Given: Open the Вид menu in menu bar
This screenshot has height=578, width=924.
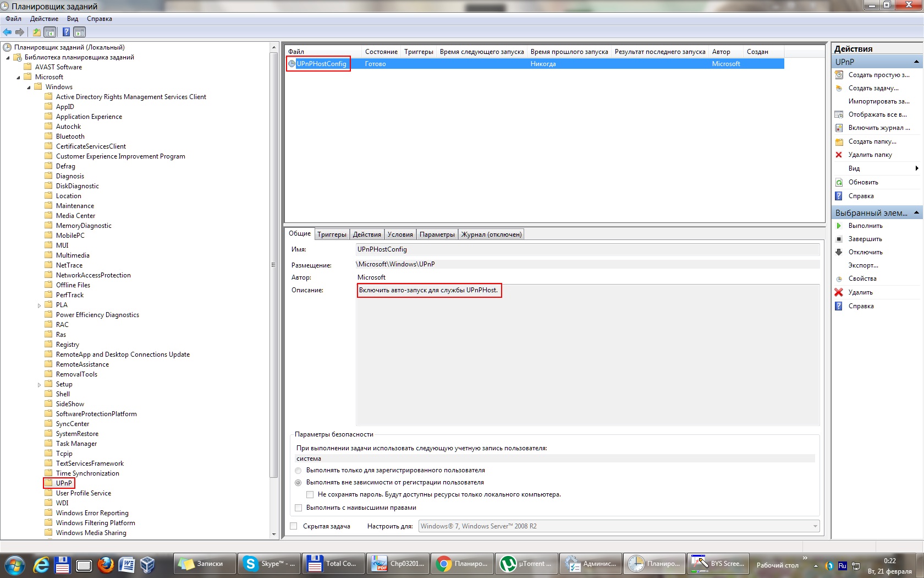Looking at the screenshot, I should pyautogui.click(x=73, y=19).
